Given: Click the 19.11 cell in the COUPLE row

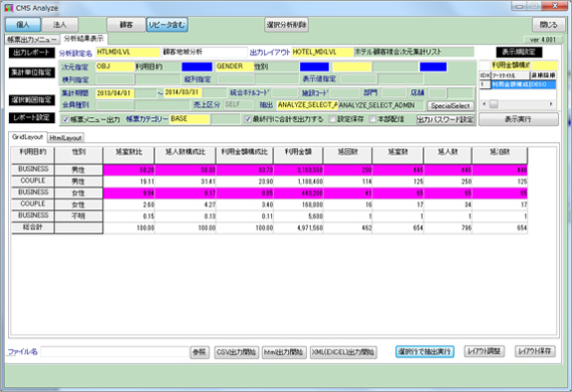Looking at the screenshot, I should [x=129, y=182].
